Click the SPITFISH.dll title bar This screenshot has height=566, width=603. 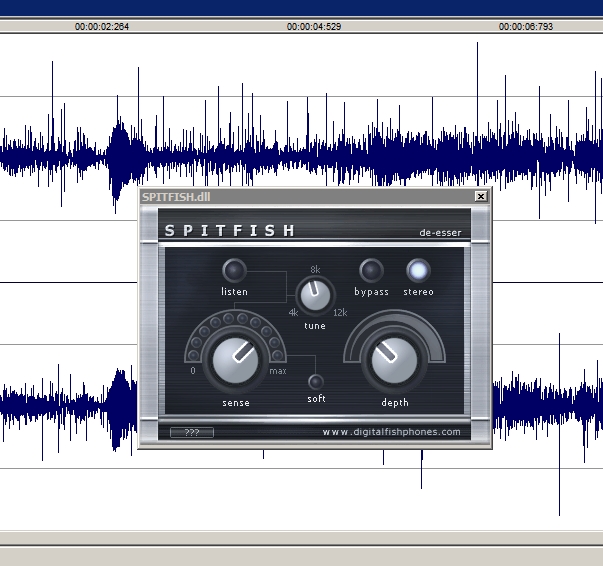coord(308,196)
